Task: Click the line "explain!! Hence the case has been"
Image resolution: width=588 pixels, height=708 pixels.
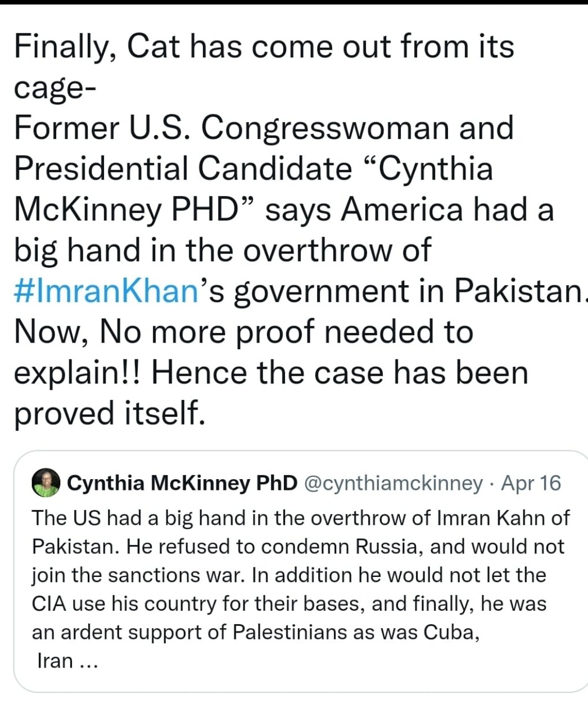Action: (271, 372)
